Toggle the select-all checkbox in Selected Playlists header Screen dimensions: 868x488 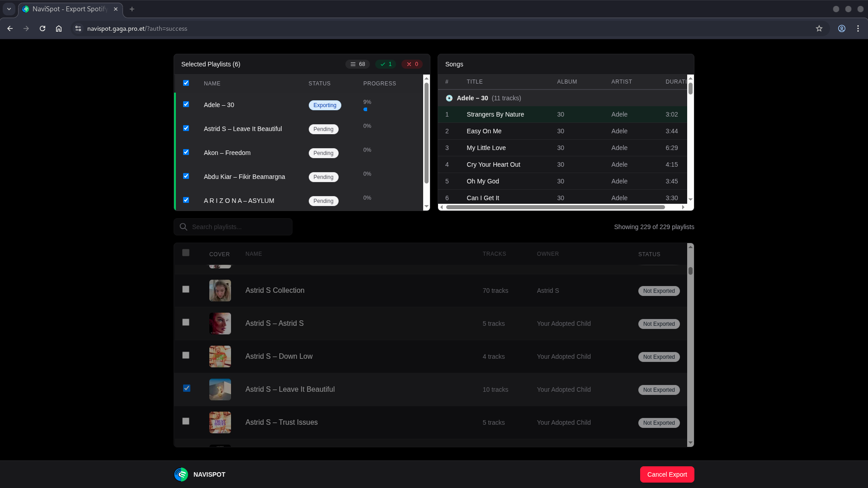pos(186,83)
